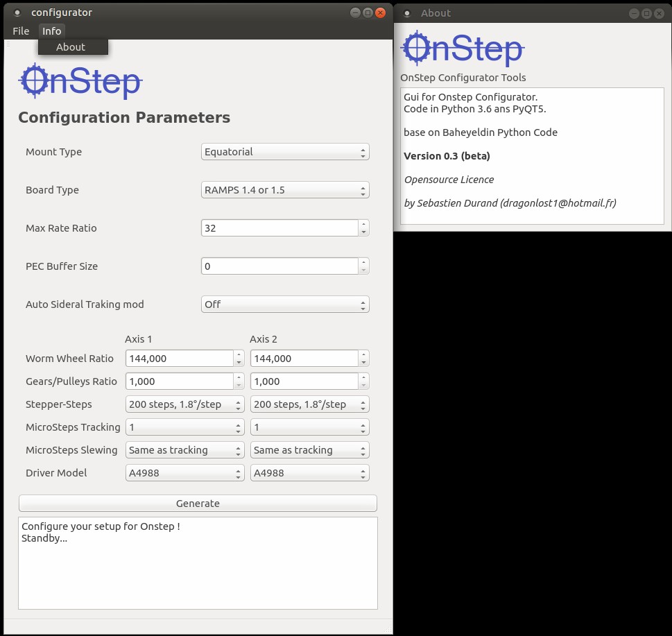Open Axis 1 MicroSteps Tracking dropdown
This screenshot has height=636, width=672.
coord(184,427)
